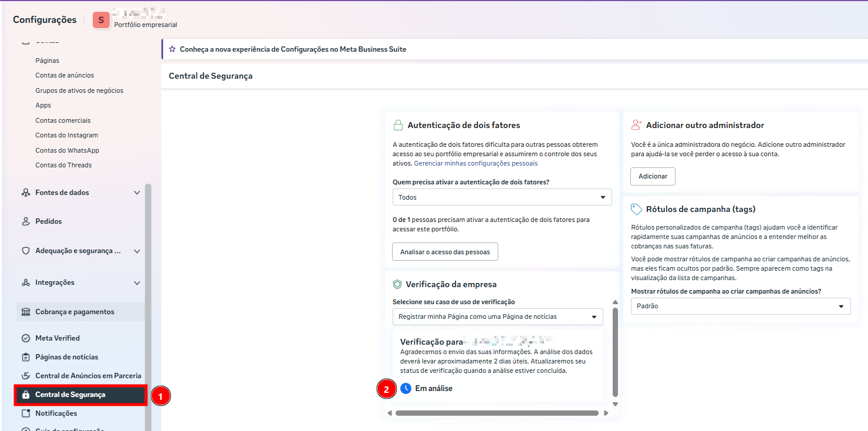The width and height of the screenshot is (868, 431).
Task: Click the Integrações sidebar icon
Action: (x=25, y=282)
